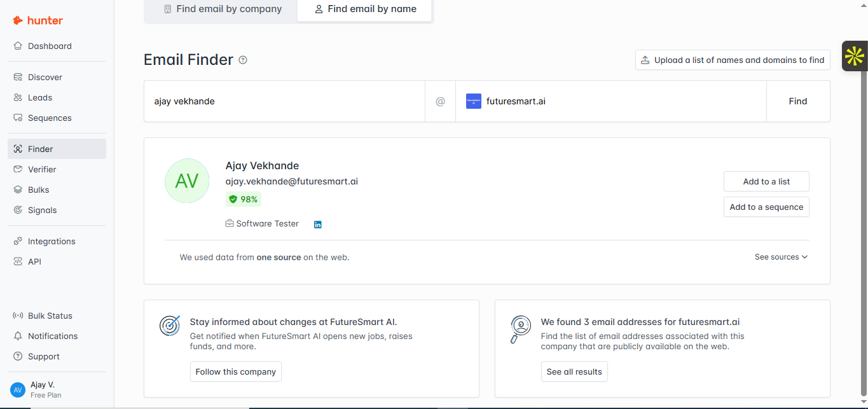Expand See sources chevron
Screen dimensions: 868x409
(781, 257)
